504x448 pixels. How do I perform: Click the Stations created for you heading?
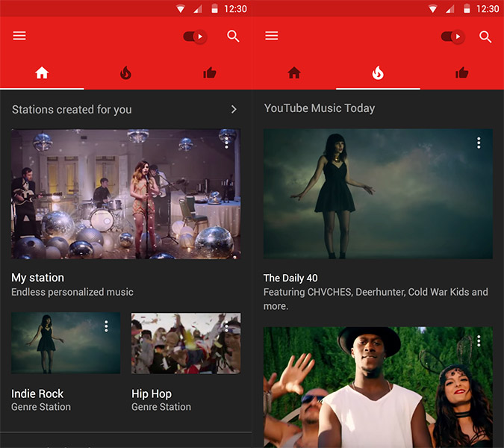(72, 109)
